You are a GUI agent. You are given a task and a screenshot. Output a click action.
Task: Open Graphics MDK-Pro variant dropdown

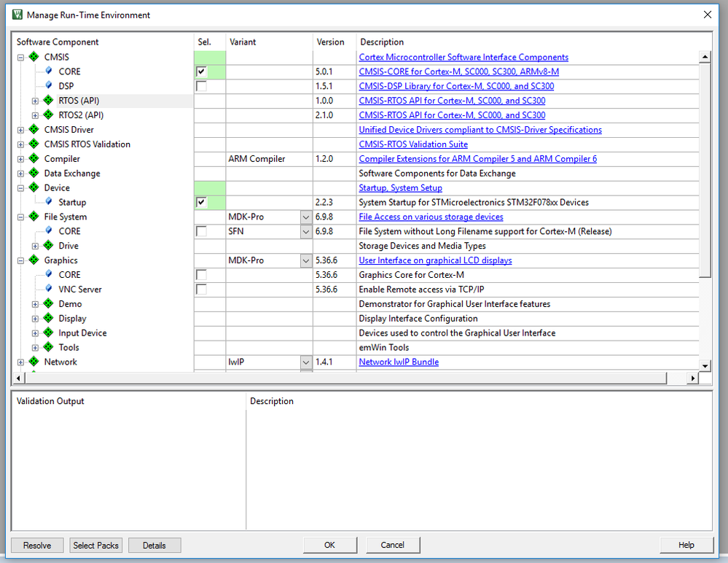[306, 260]
